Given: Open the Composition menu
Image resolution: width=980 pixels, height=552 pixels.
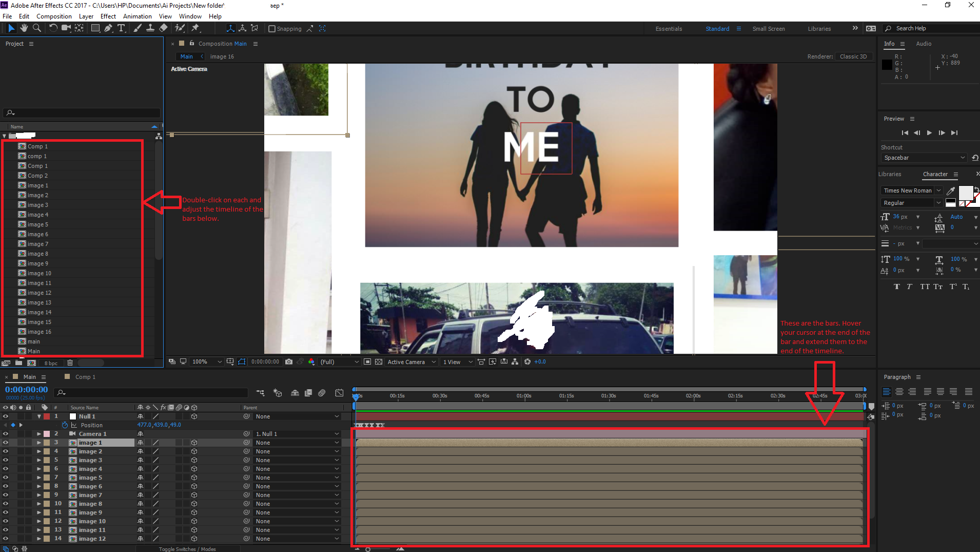Looking at the screenshot, I should 54,16.
